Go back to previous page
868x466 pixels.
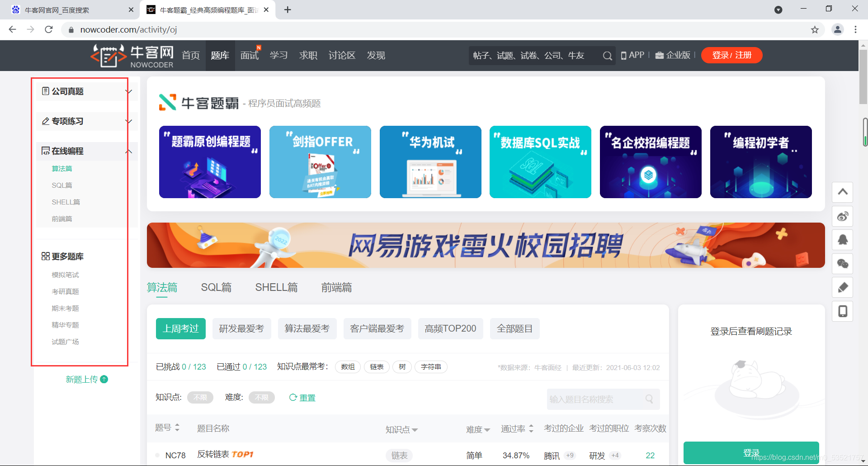click(x=13, y=30)
